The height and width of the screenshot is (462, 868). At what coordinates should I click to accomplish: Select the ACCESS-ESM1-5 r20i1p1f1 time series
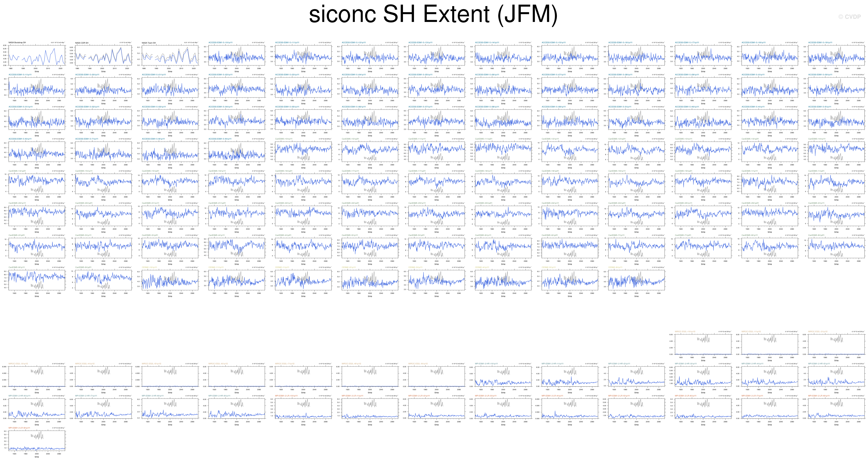(103, 87)
